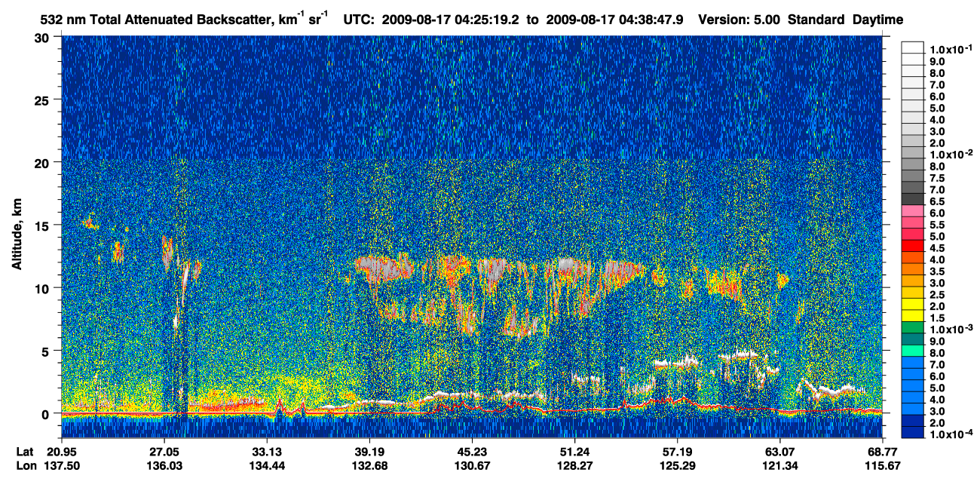Click latitude value 33.13

point(267,452)
